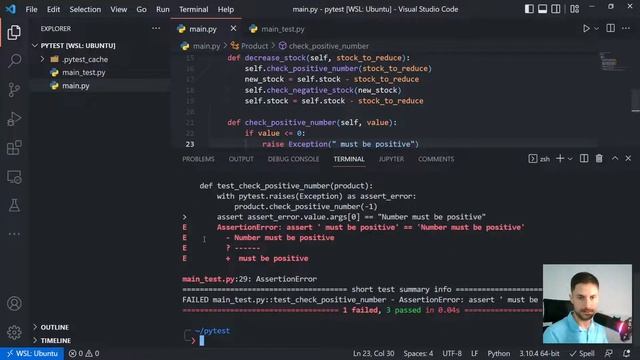The image size is (640, 360).
Task: Split the terminal panel
Action: pyautogui.click(x=584, y=158)
